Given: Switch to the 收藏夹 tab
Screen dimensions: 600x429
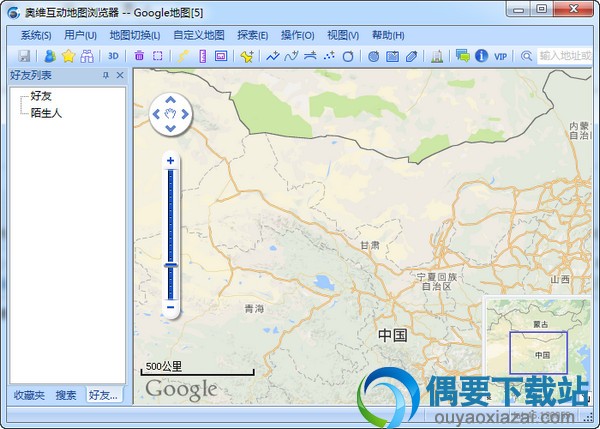Looking at the screenshot, I should tap(29, 395).
